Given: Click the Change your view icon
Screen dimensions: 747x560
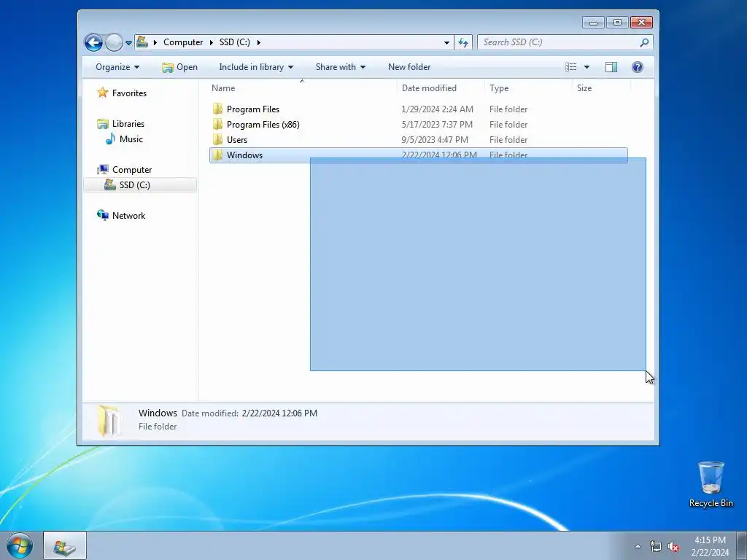Looking at the screenshot, I should click(570, 67).
